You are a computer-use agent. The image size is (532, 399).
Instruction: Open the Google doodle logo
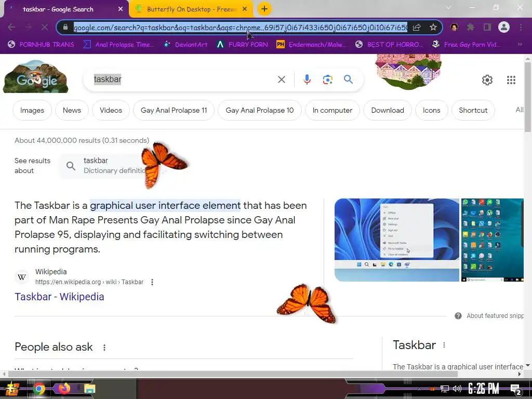[x=36, y=77]
